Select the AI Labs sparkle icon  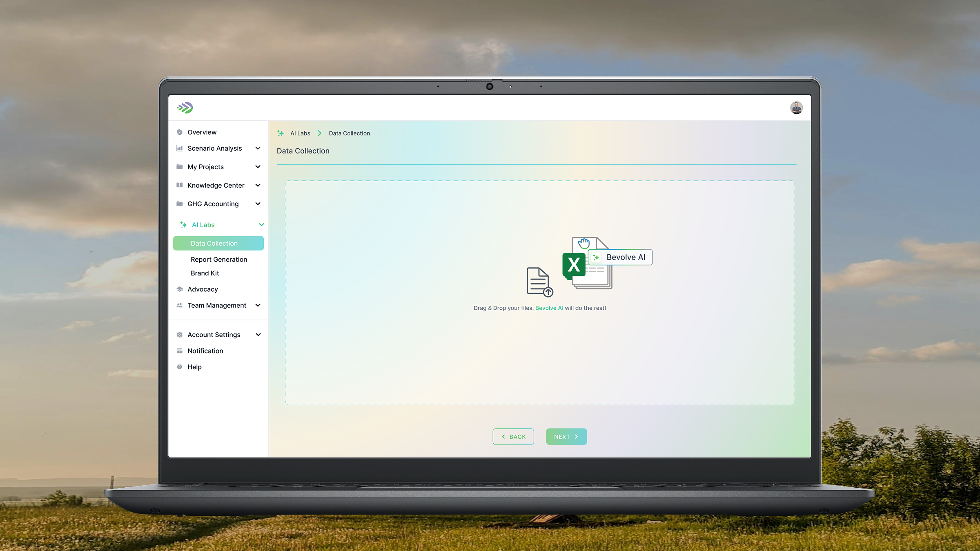click(183, 224)
